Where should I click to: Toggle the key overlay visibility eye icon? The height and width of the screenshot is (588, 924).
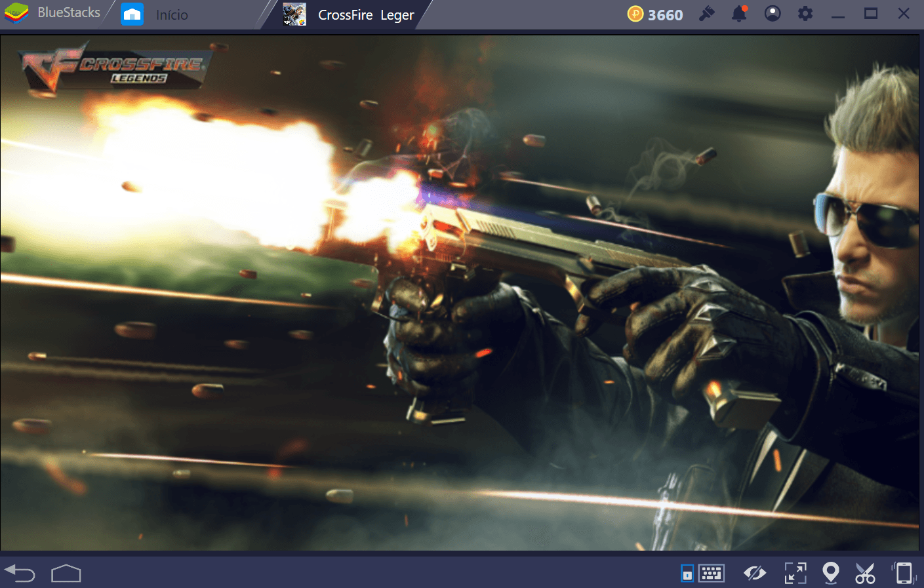[755, 574]
